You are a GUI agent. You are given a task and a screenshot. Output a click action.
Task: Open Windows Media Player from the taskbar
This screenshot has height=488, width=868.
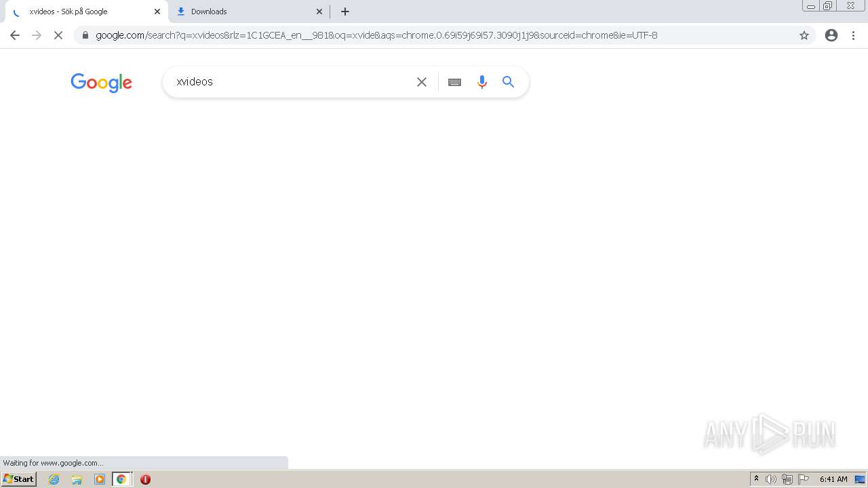pos(100,479)
